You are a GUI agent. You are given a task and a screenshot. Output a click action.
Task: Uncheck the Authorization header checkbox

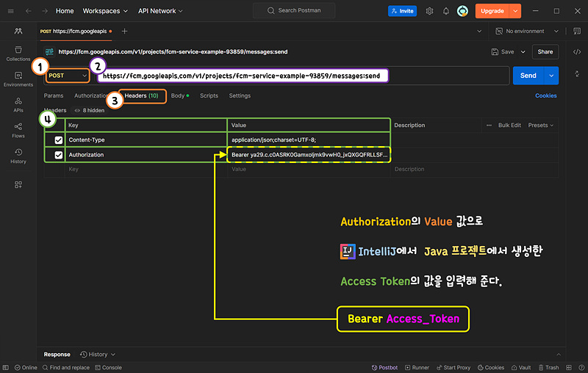[x=59, y=155]
